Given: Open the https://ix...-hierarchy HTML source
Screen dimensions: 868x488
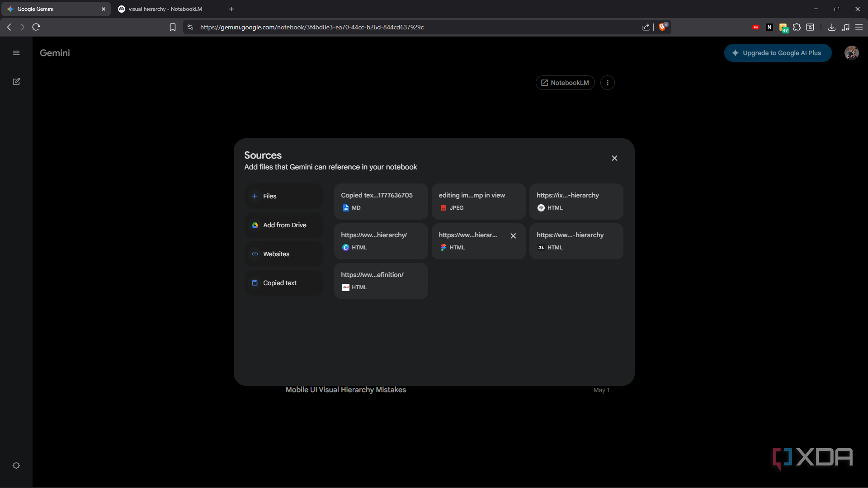Looking at the screenshot, I should tap(576, 202).
